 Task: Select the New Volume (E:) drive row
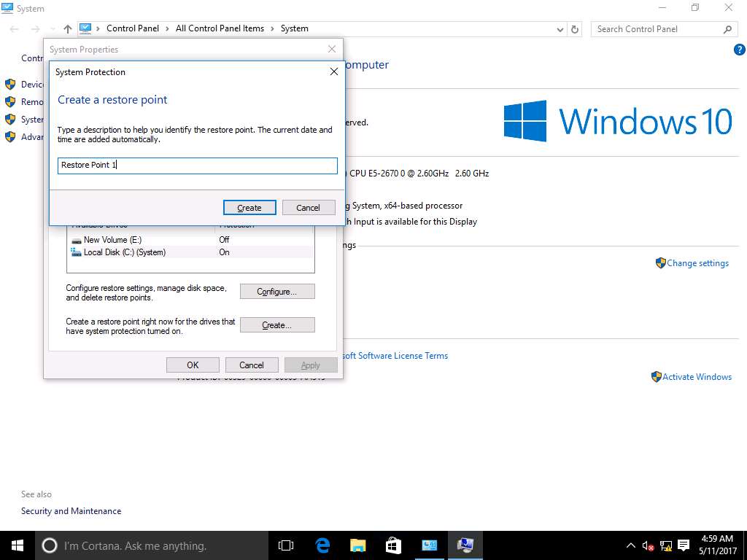click(x=190, y=239)
